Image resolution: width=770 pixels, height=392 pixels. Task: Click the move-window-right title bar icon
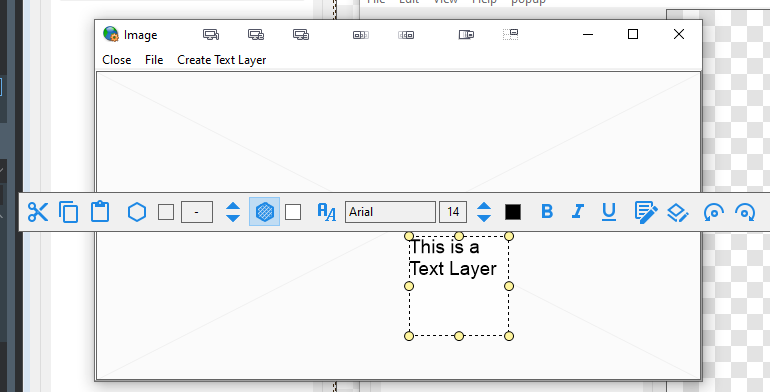(x=406, y=35)
